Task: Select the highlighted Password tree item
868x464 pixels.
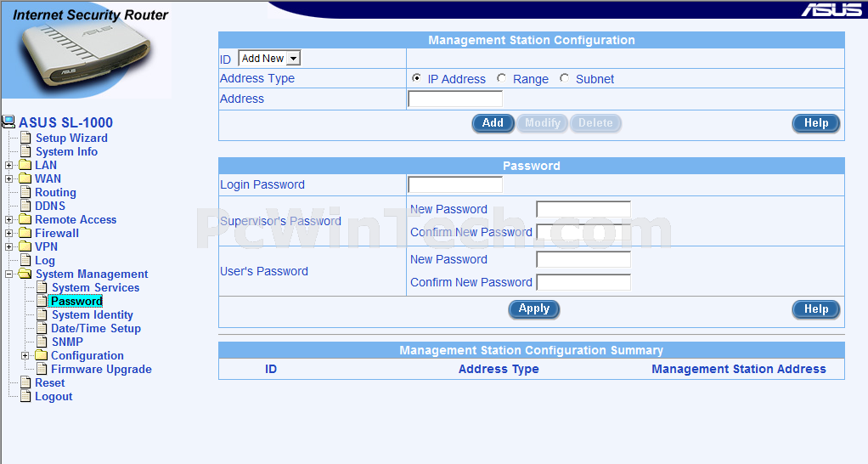Action: pos(76,301)
